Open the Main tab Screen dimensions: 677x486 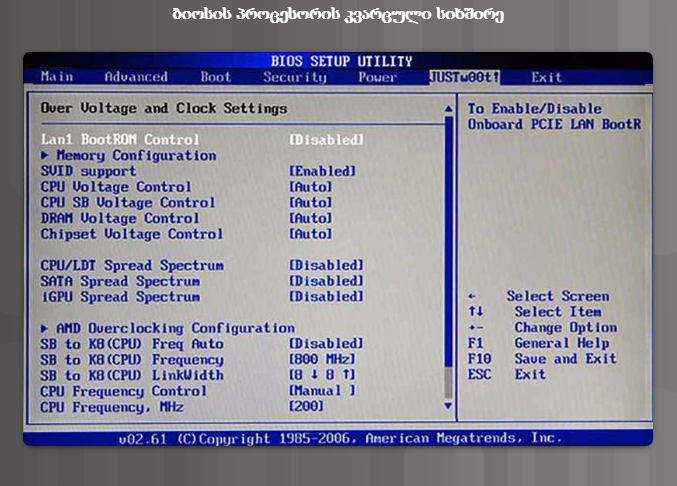click(x=57, y=77)
